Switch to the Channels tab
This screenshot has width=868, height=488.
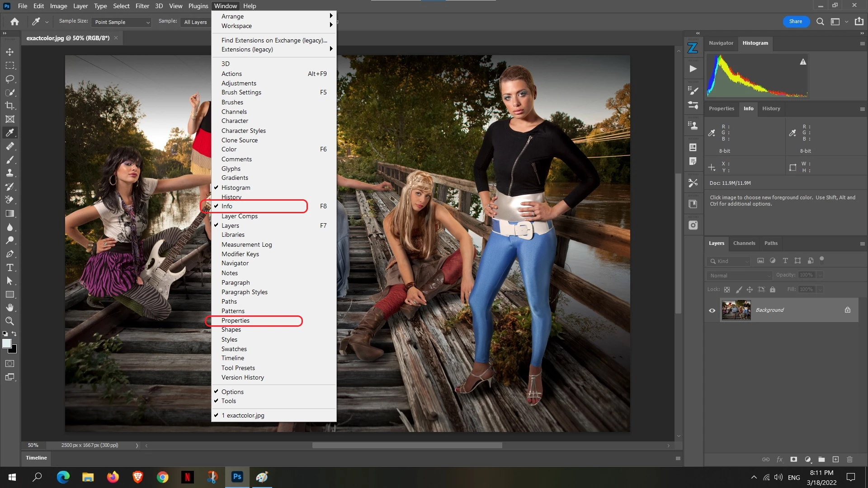pyautogui.click(x=744, y=243)
